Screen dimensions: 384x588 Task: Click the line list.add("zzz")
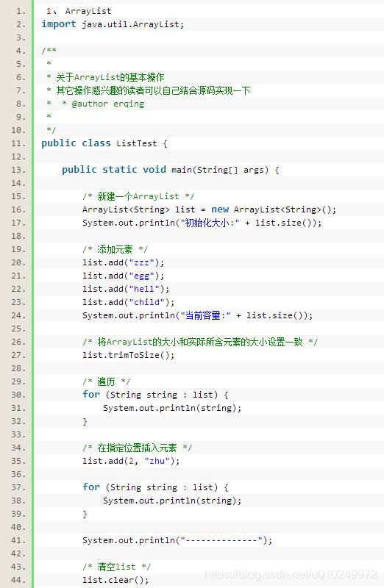pos(123,262)
